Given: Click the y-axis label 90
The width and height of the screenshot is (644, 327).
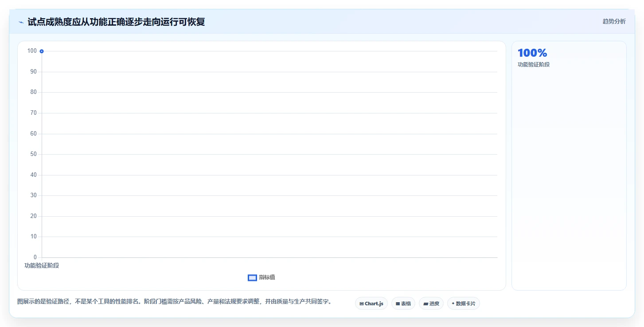Looking at the screenshot, I should click(x=33, y=72).
